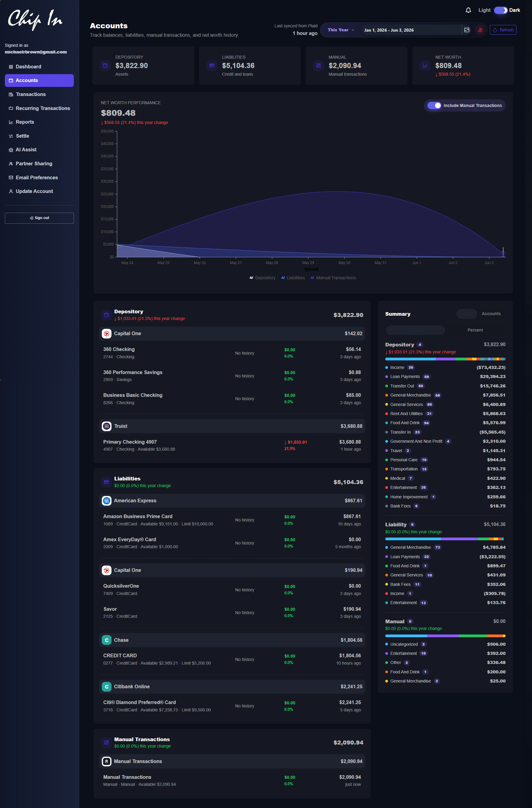This screenshot has height=808, width=532.
Task: Sign out of the account
Action: [x=39, y=218]
